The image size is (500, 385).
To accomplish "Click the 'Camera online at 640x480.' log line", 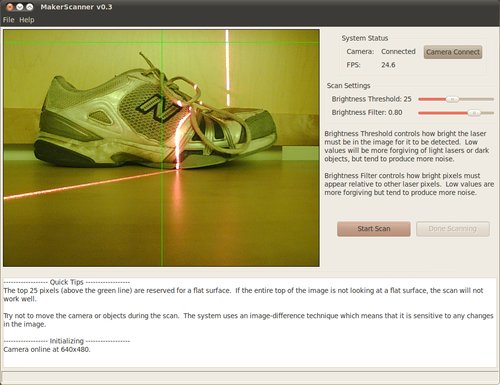I will tap(47, 349).
